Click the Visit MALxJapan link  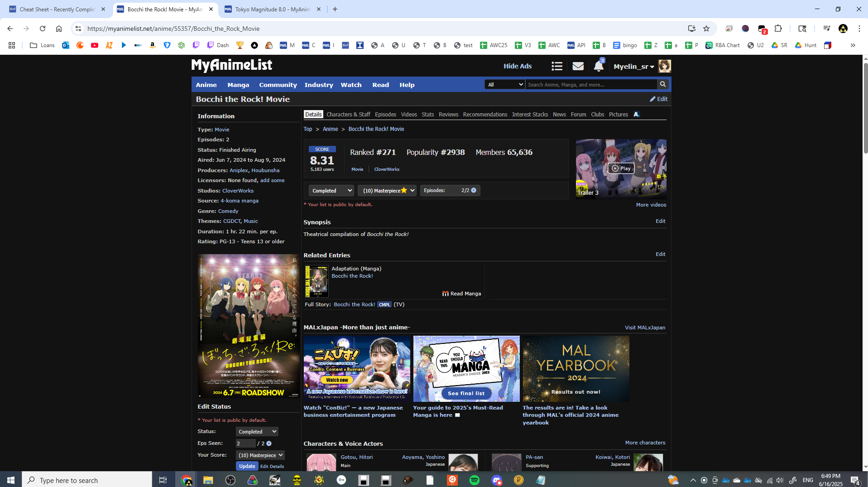(645, 328)
